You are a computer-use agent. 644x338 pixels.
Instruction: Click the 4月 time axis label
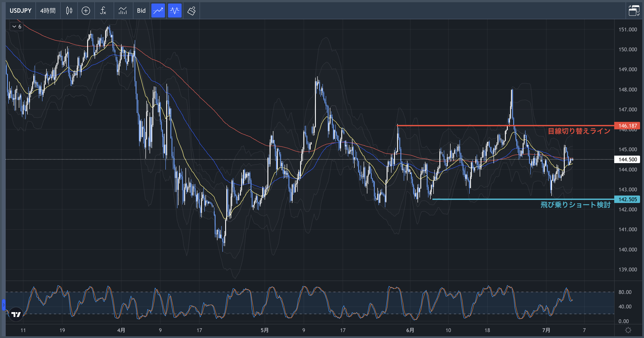pyautogui.click(x=121, y=330)
